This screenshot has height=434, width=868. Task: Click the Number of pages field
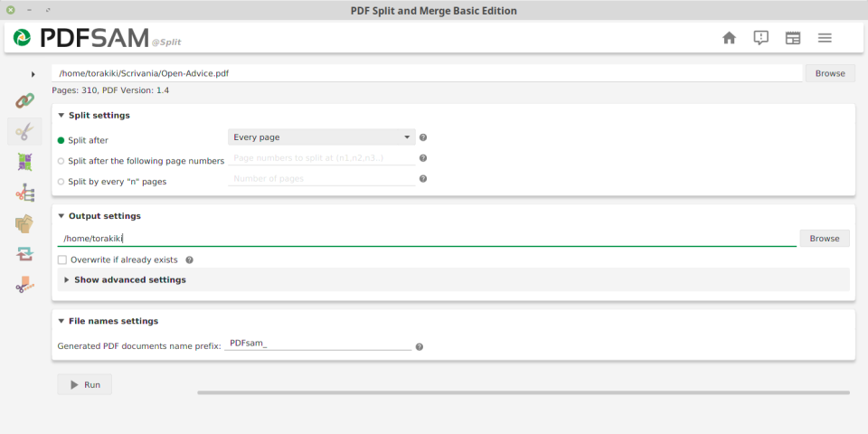point(322,179)
